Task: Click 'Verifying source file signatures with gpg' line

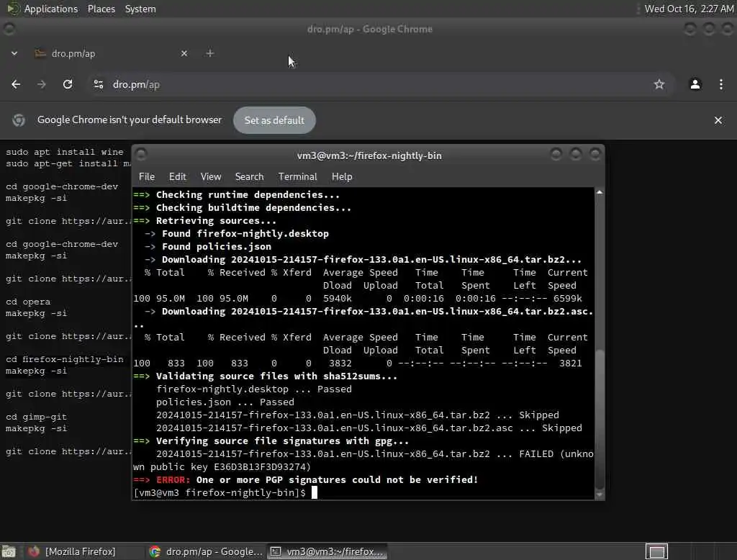Action: (271, 441)
